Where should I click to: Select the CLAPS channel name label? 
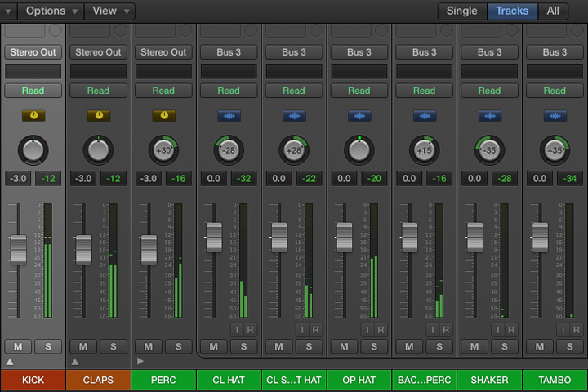[x=98, y=380]
